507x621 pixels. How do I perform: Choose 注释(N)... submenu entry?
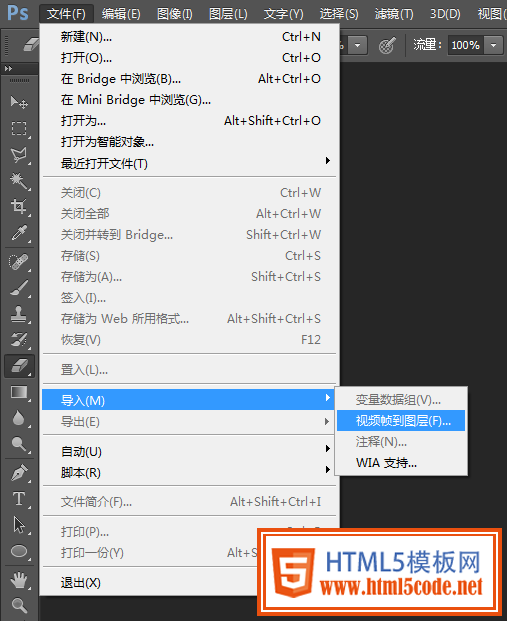click(x=401, y=442)
